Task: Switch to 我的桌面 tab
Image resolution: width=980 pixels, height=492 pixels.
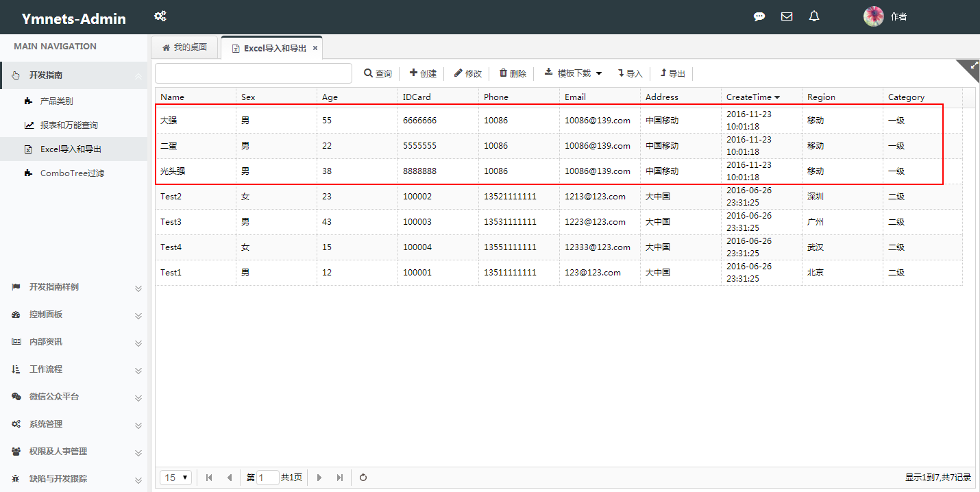Action: click(x=185, y=47)
